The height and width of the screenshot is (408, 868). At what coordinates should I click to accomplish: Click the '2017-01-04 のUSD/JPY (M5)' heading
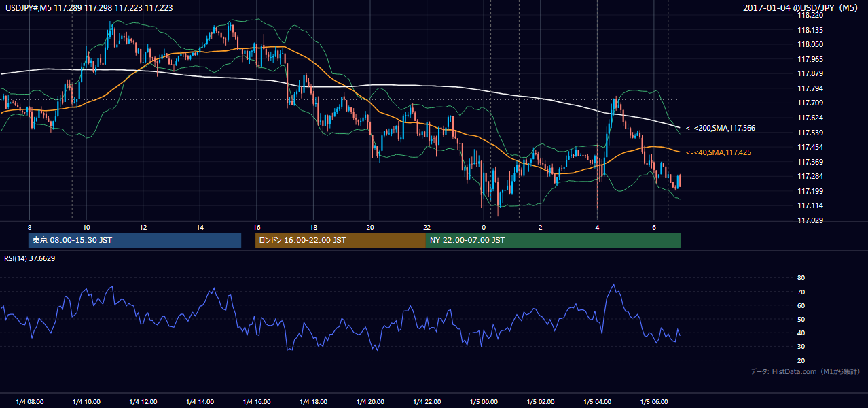(x=801, y=7)
